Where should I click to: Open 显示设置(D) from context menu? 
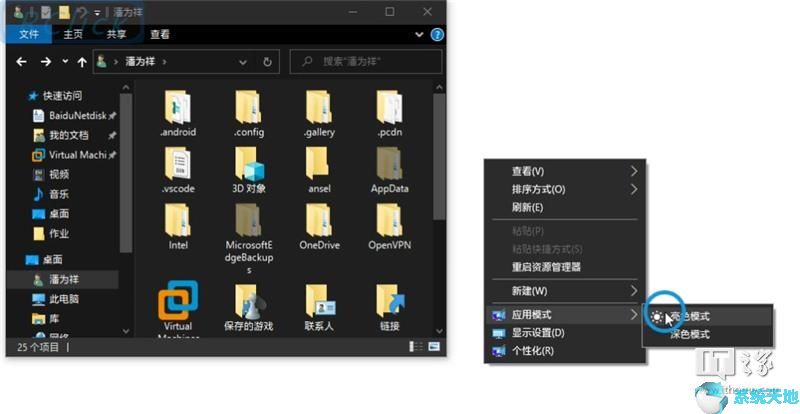[565, 333]
